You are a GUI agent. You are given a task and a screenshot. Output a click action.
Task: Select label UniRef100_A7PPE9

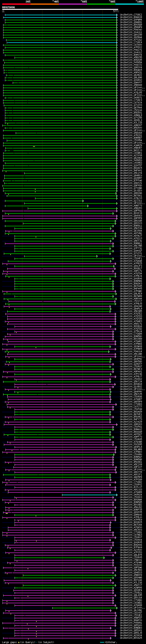[x=131, y=520]
